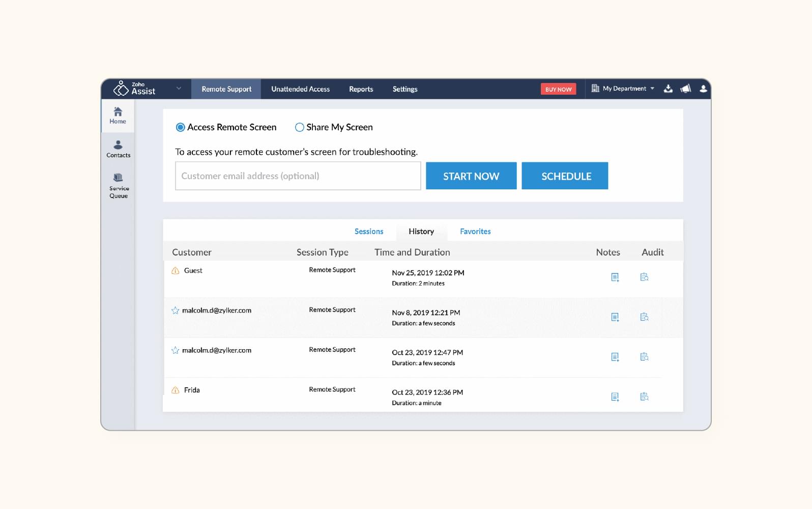Viewport: 812px width, 509px height.
Task: Click Duration: a minute text
Action: click(x=417, y=403)
